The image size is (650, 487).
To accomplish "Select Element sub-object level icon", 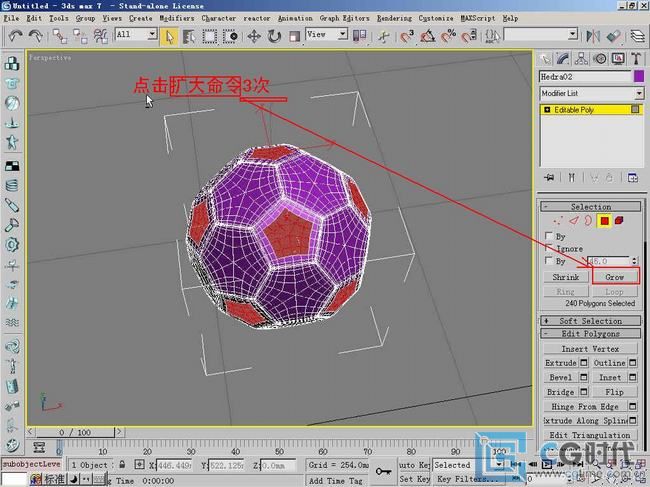I will (x=619, y=220).
